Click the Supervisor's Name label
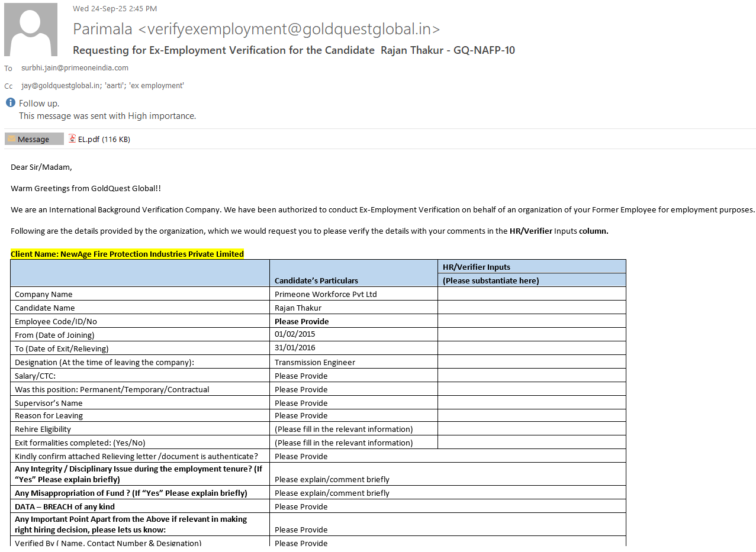 49,403
